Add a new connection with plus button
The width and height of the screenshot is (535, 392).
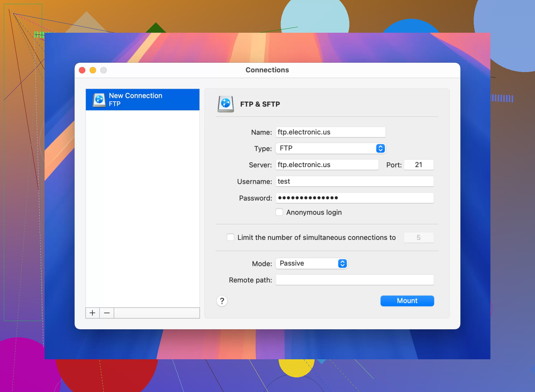click(x=92, y=313)
